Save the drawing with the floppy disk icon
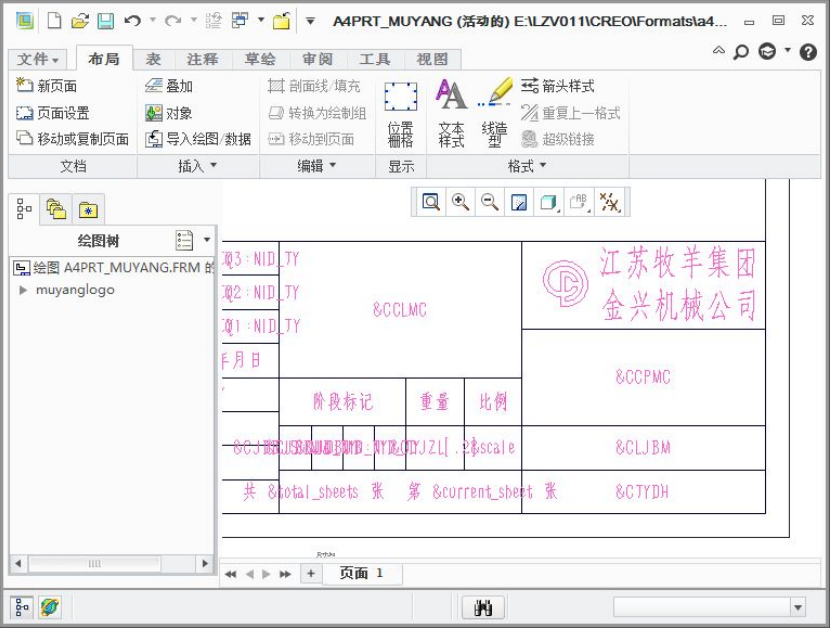The image size is (831, 628). tap(105, 21)
